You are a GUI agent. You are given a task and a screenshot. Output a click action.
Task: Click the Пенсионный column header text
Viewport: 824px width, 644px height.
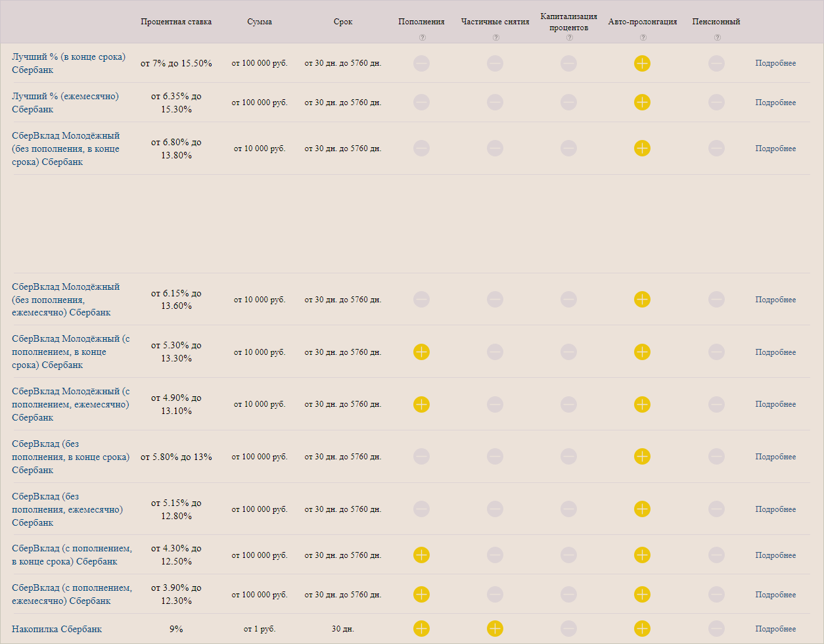(x=716, y=22)
